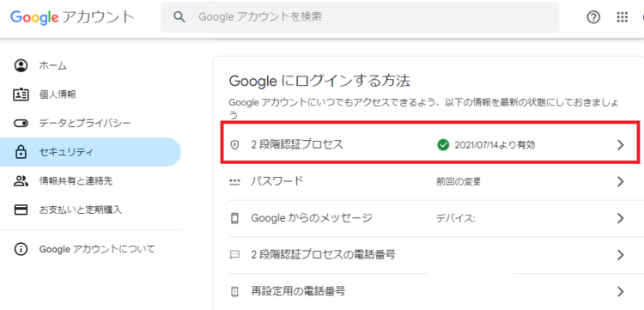Click the お支払いと定期購入 card icon
Image resolution: width=644 pixels, height=310 pixels.
(x=21, y=210)
